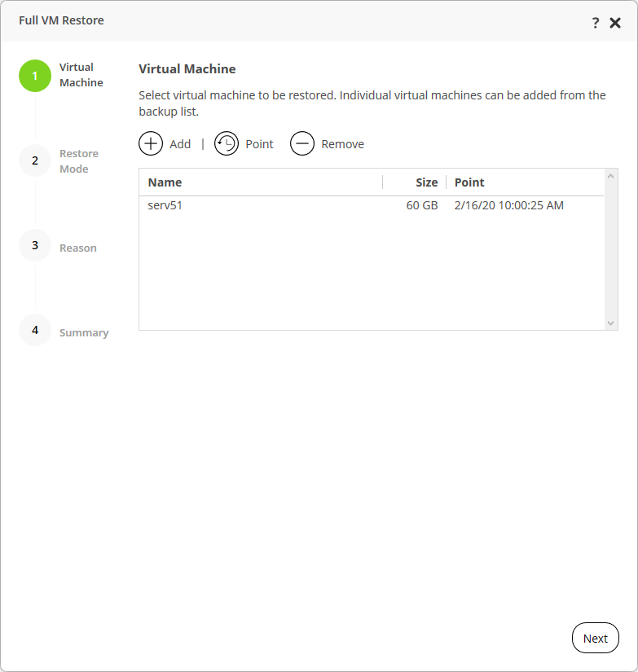Click the Summary step label
The height and width of the screenshot is (672, 638).
pos(84,332)
